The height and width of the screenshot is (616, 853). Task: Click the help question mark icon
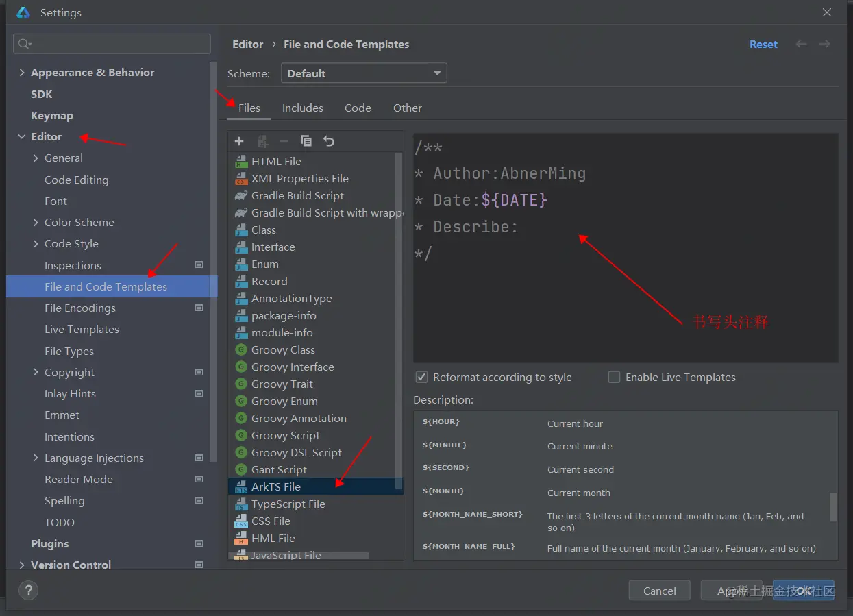pos(28,590)
